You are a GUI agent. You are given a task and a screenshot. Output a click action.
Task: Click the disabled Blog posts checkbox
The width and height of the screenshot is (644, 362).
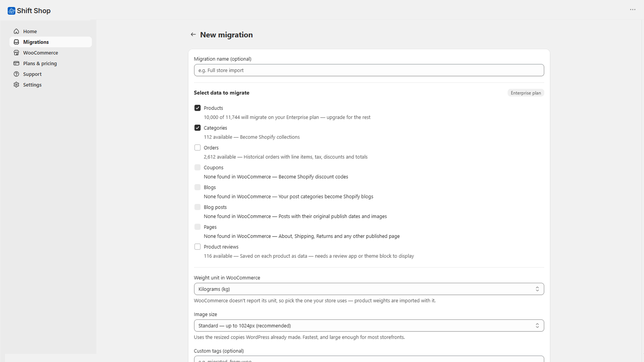(x=197, y=207)
